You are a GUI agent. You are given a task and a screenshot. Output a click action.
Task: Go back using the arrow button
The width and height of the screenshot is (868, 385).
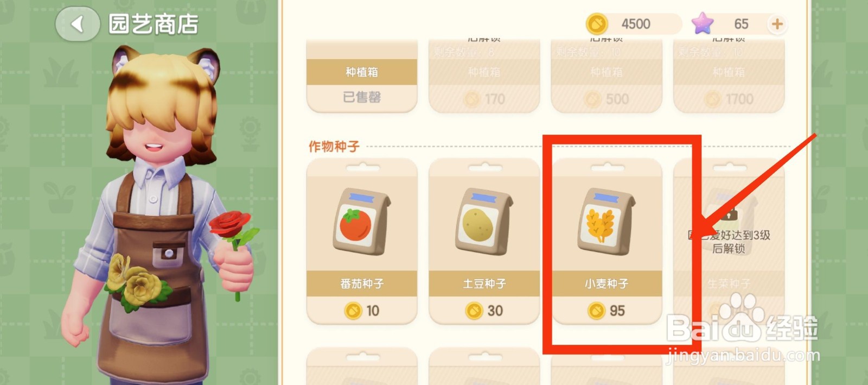point(78,24)
